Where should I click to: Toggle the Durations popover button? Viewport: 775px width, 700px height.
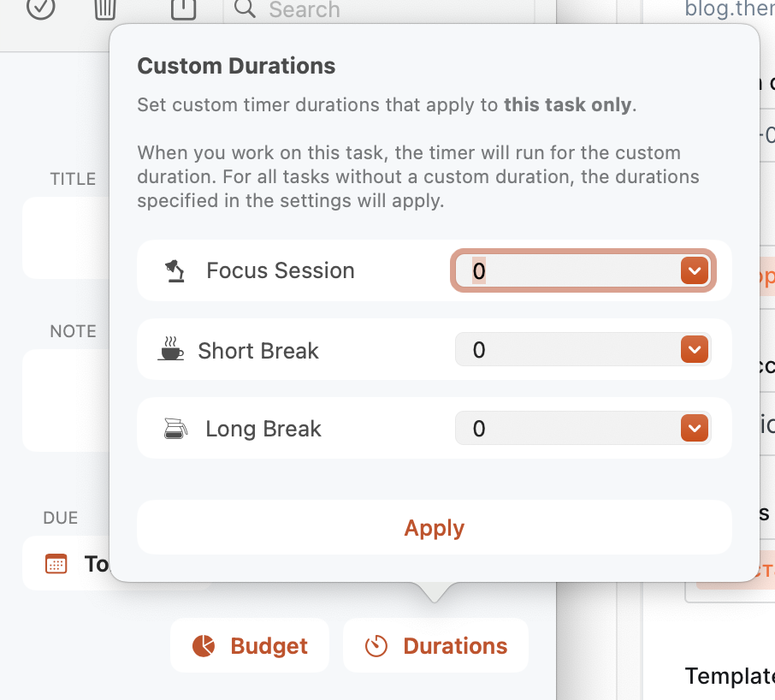pos(435,645)
